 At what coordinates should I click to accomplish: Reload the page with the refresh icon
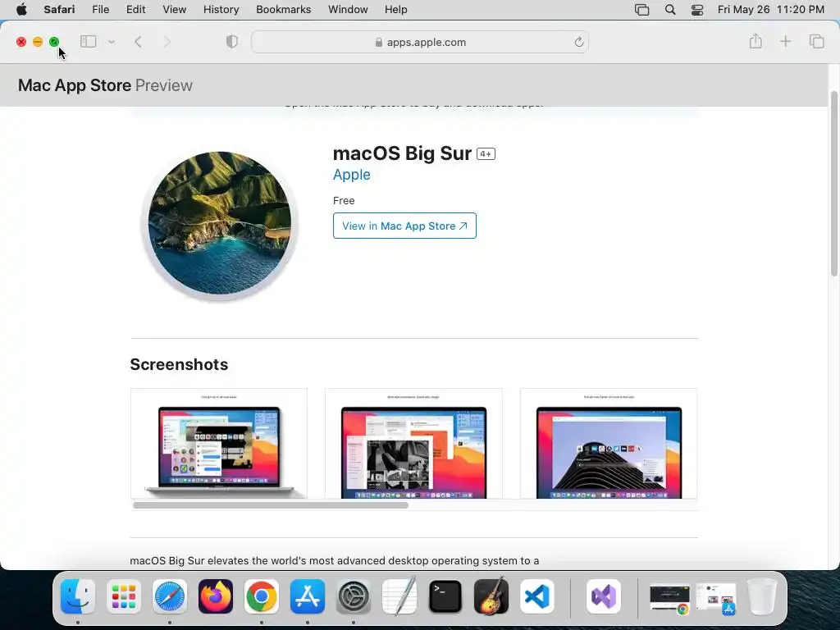click(x=578, y=42)
